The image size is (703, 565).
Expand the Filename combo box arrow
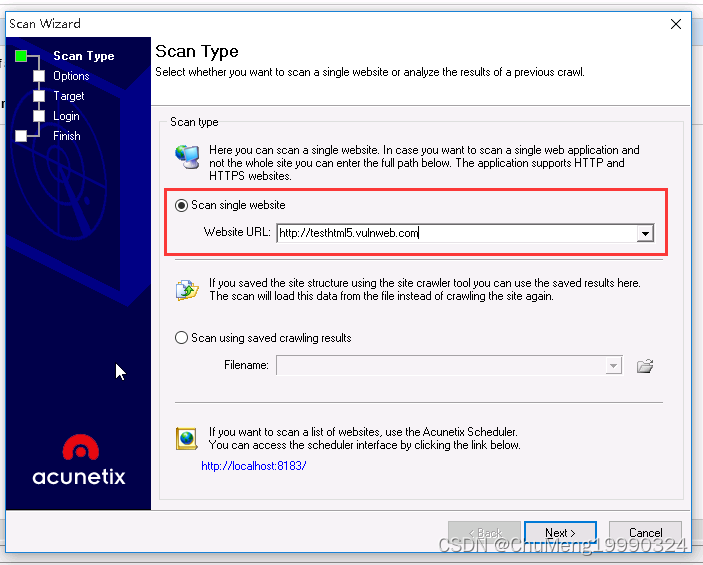click(x=613, y=365)
